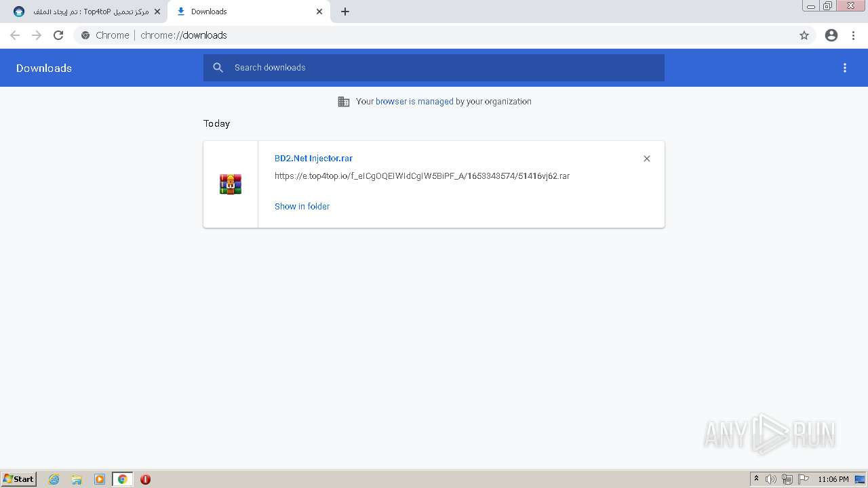The width and height of the screenshot is (868, 488).
Task: Click the 11:06 PM taskbar clock
Action: click(x=833, y=479)
